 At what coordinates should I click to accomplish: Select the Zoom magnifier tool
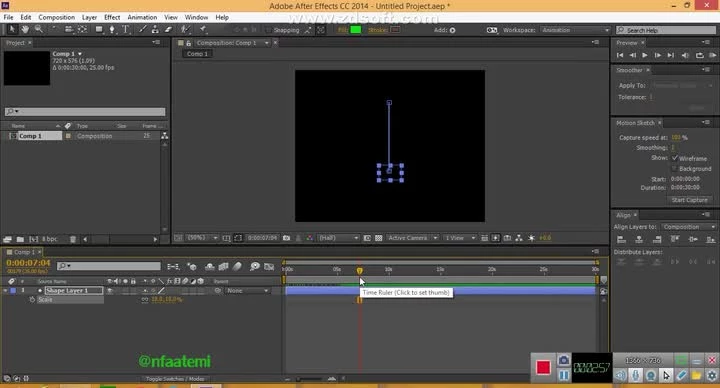(39, 29)
